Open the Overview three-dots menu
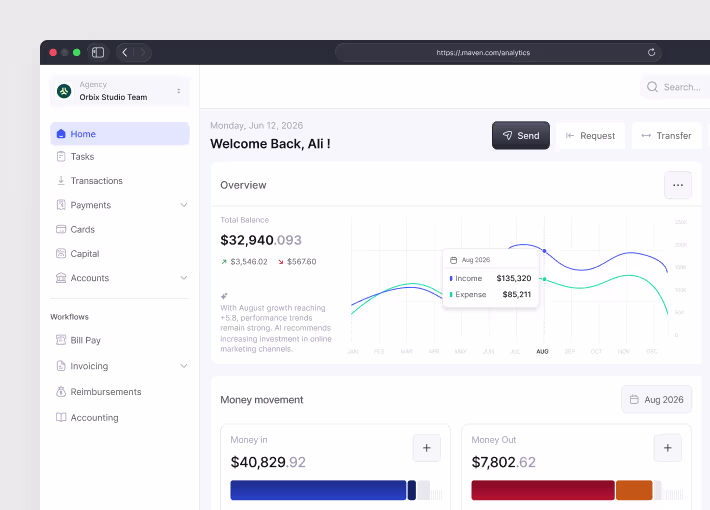This screenshot has height=510, width=710. [678, 185]
